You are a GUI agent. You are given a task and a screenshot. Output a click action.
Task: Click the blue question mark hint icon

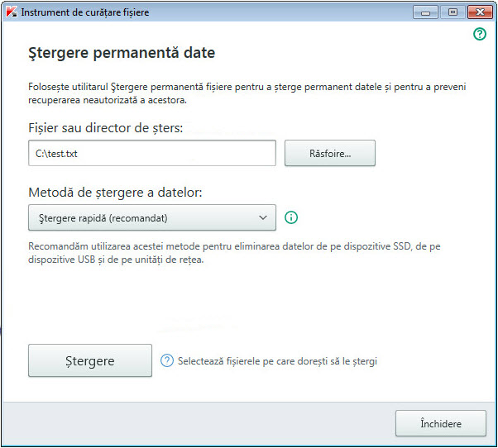tap(167, 360)
